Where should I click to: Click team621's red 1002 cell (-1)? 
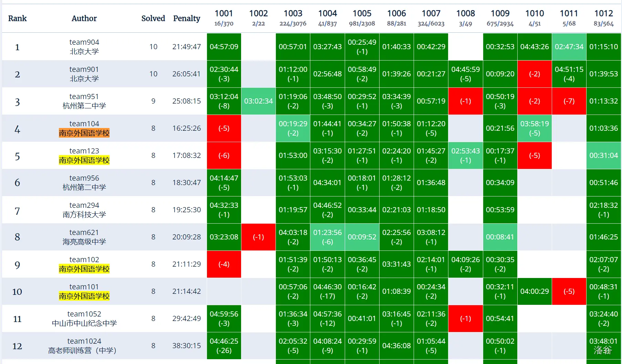(258, 237)
